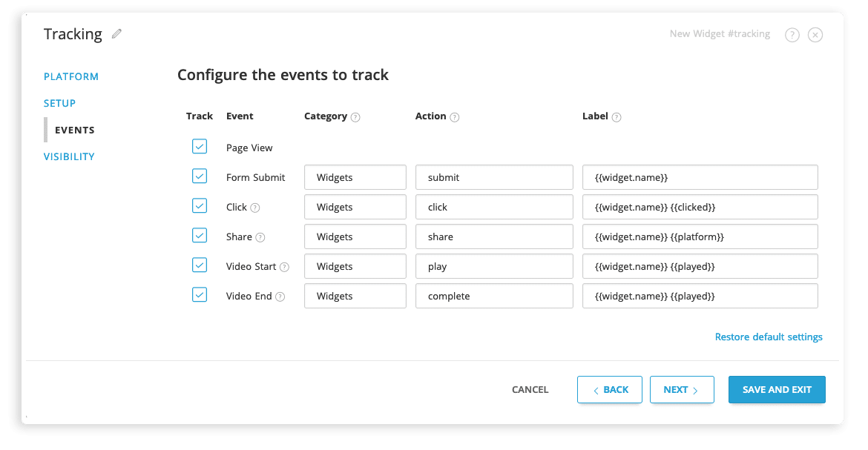This screenshot has height=450, width=868.
Task: Click the help icon beside Click event
Action: tap(255, 208)
